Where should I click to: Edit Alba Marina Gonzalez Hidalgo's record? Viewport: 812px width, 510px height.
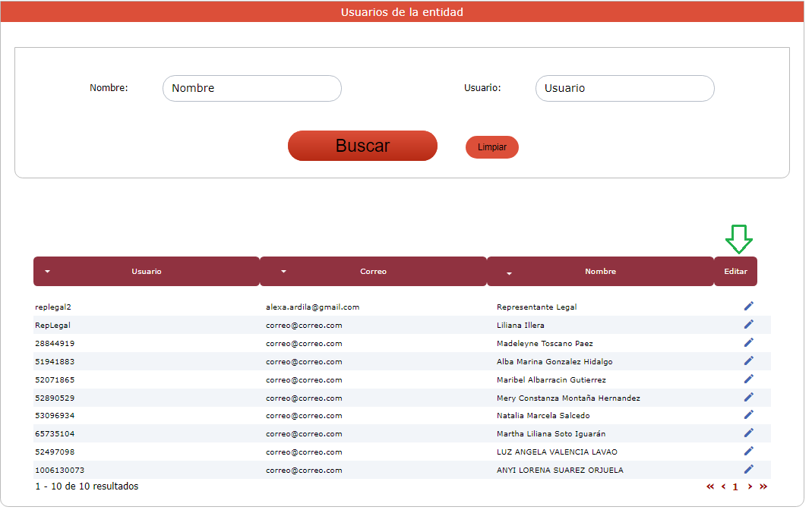(x=748, y=360)
